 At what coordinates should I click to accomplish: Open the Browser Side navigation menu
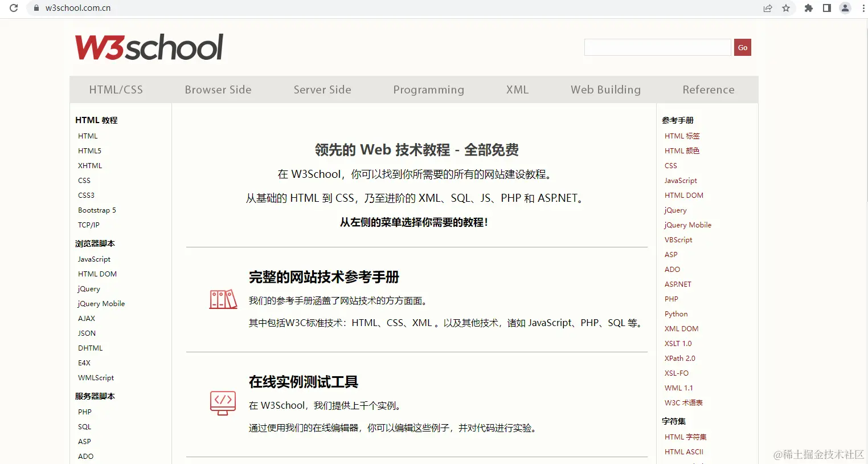click(x=218, y=89)
